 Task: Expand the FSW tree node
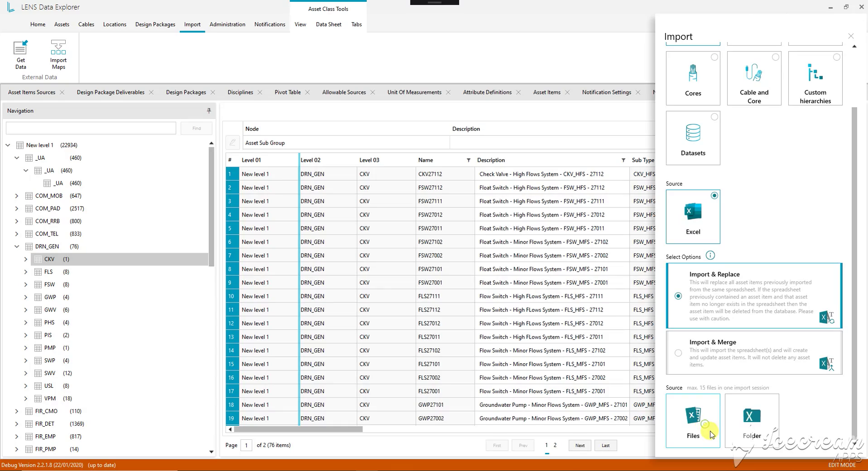pos(26,285)
